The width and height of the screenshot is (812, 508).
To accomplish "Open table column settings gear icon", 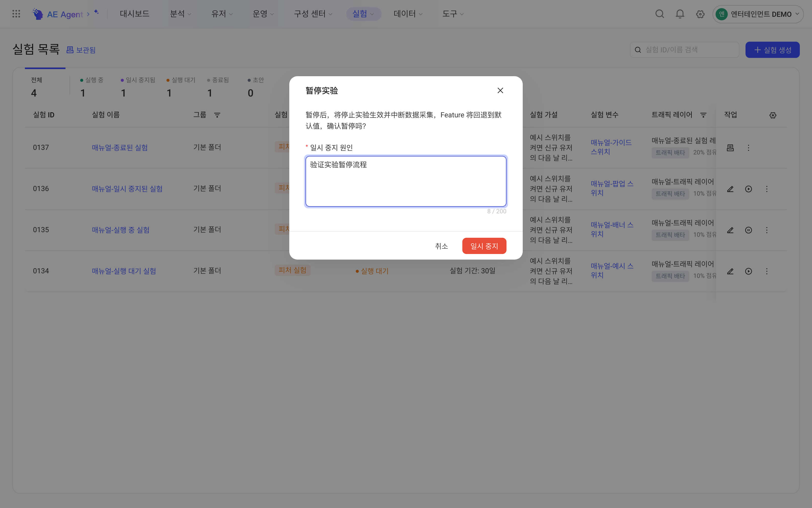I will click(773, 115).
